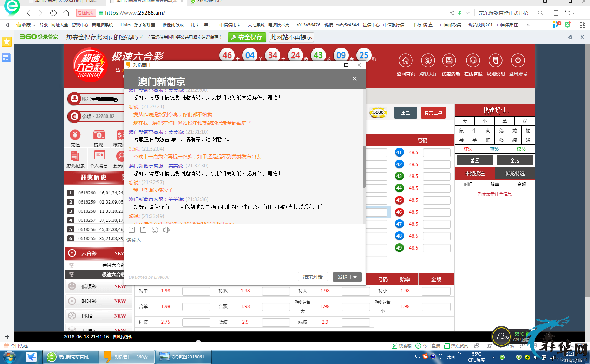This screenshot has width=590, height=364.
Task: Click the bet amount field for number 41
Action: coord(437,152)
